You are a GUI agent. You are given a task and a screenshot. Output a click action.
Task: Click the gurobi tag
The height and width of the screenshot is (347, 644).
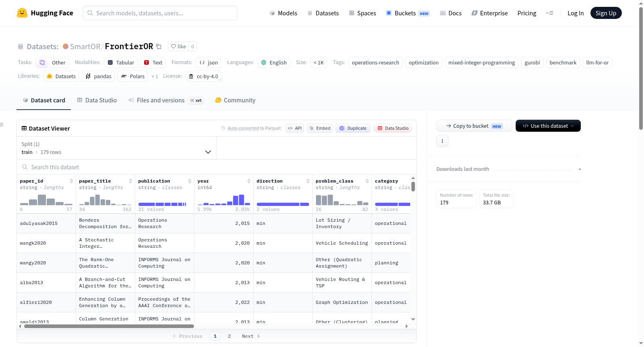532,62
